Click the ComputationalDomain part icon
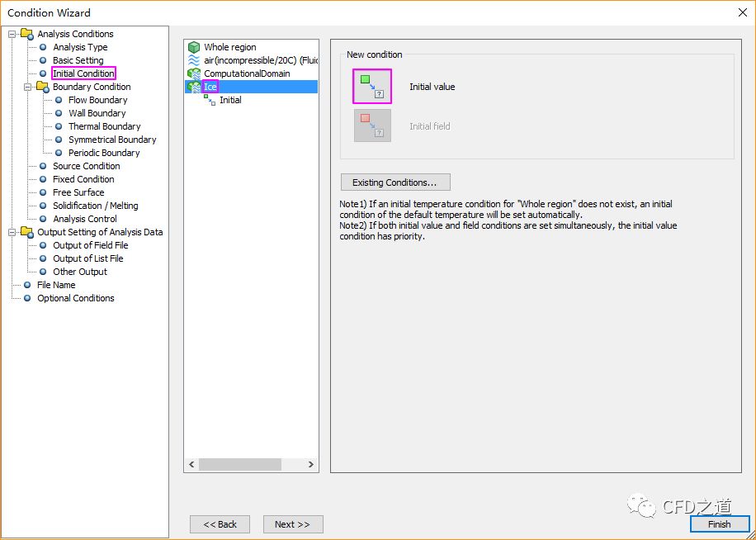The image size is (756, 540). tap(194, 73)
